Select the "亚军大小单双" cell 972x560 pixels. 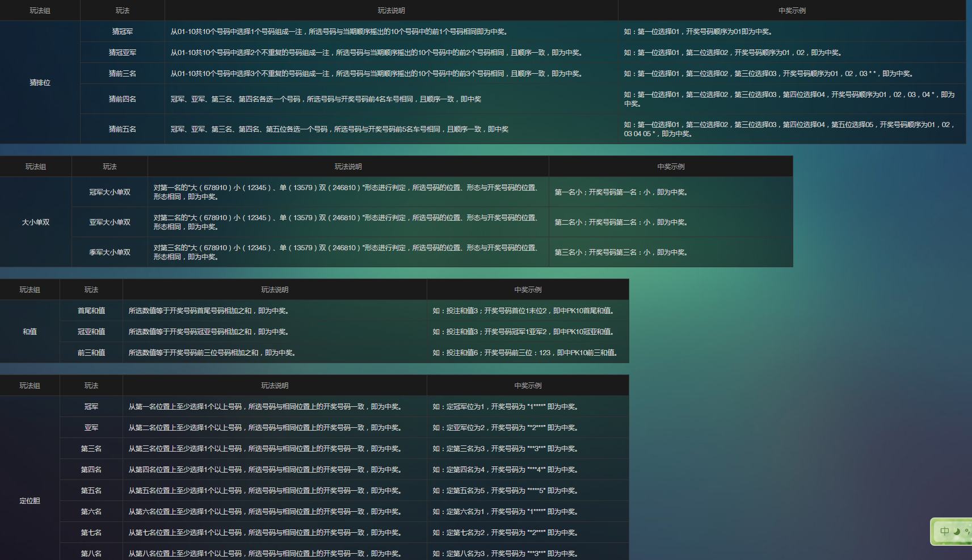tap(110, 222)
